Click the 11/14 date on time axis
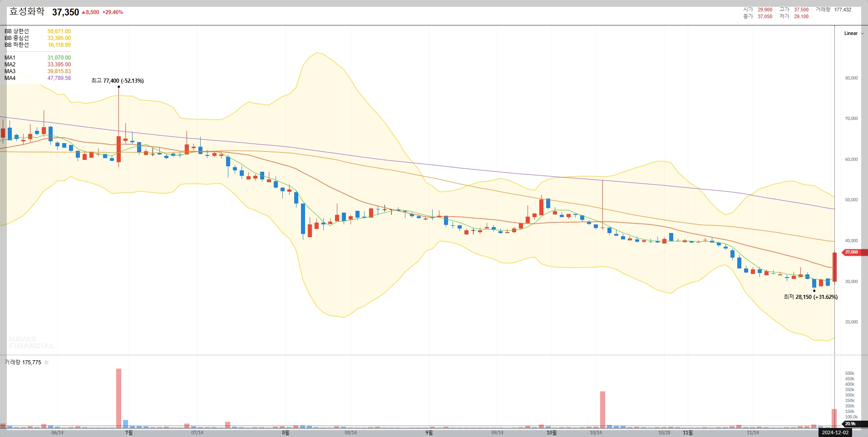The image size is (868, 437). tap(753, 432)
